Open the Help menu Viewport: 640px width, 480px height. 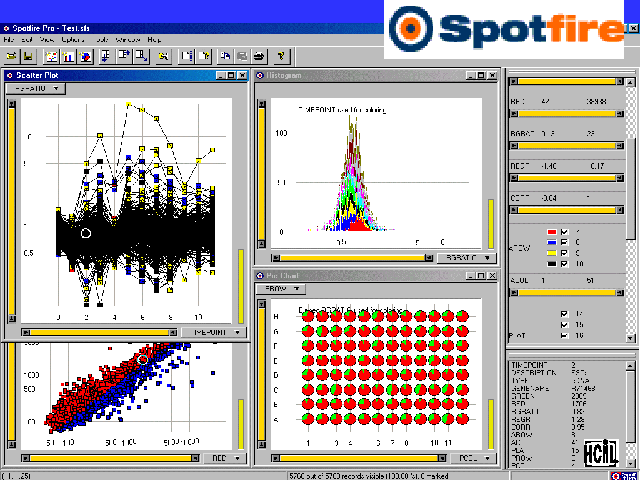[x=154, y=38]
